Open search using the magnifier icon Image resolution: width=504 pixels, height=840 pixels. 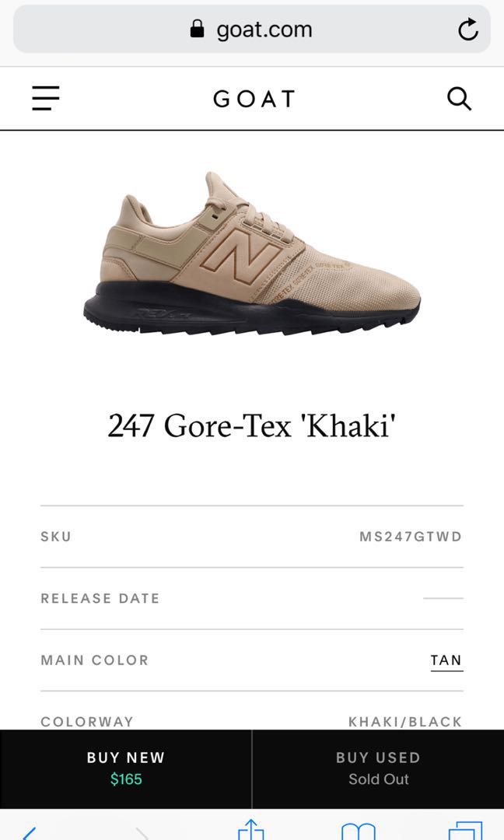click(x=459, y=99)
